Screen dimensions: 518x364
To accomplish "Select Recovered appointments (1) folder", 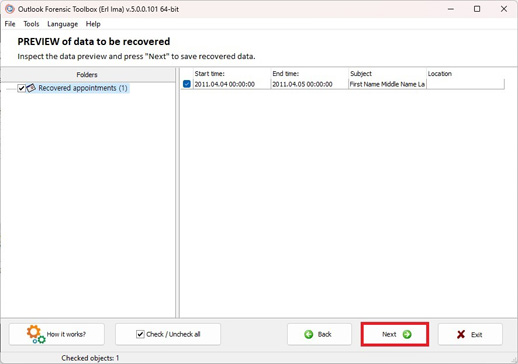I will [x=83, y=88].
